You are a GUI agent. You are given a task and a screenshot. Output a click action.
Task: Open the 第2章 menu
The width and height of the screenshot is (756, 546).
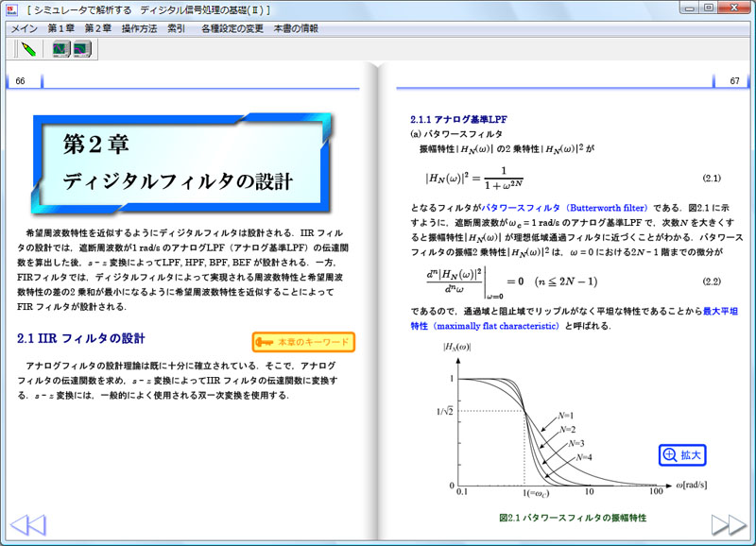[x=98, y=28]
